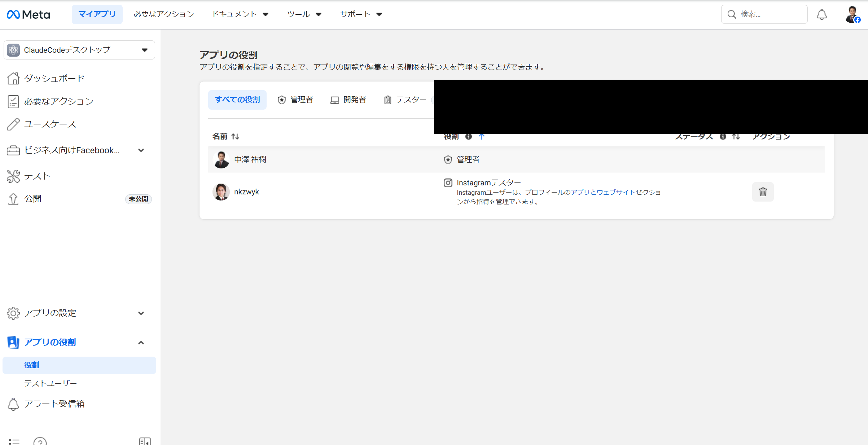Click the nkzwyk name text
Viewport: 868px width, 445px height.
pos(246,192)
